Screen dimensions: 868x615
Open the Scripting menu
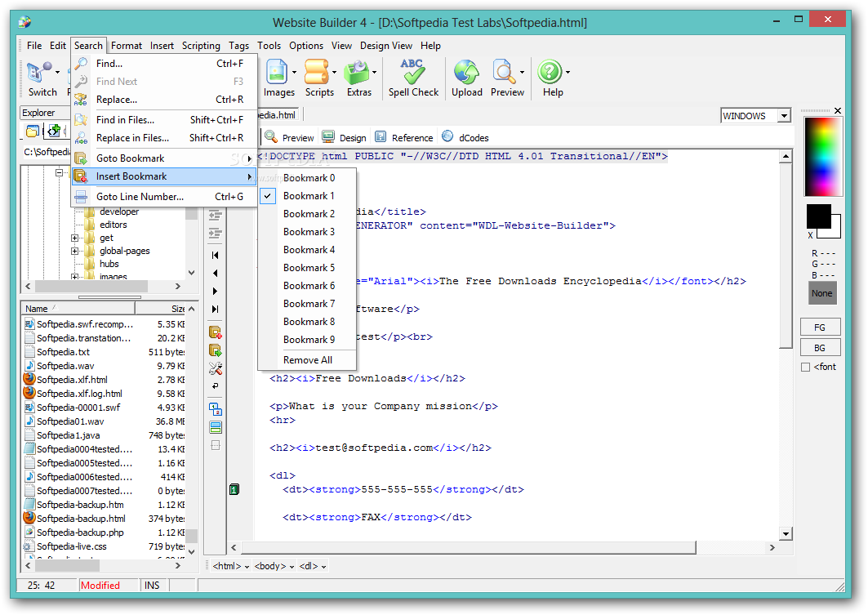(x=201, y=46)
